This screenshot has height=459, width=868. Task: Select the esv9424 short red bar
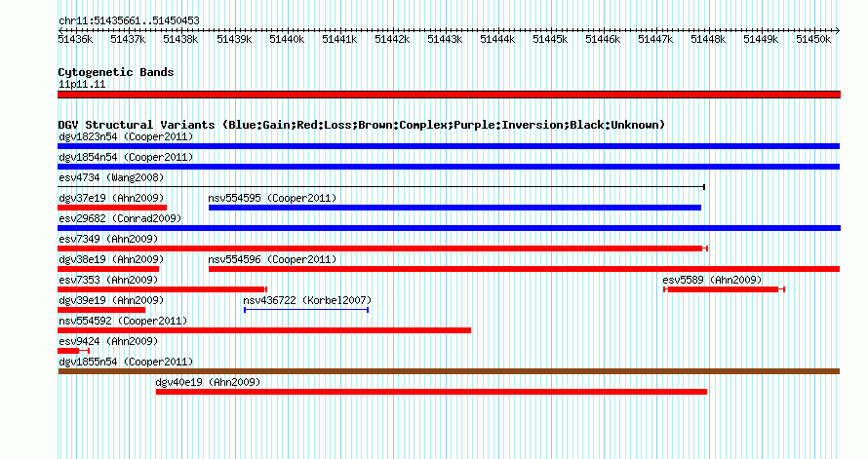[73, 351]
